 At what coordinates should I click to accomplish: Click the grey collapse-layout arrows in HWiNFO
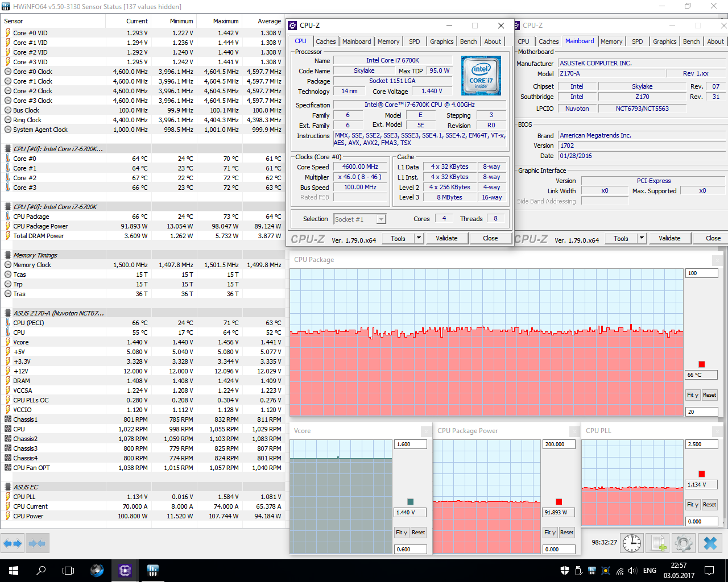pyautogui.click(x=37, y=543)
